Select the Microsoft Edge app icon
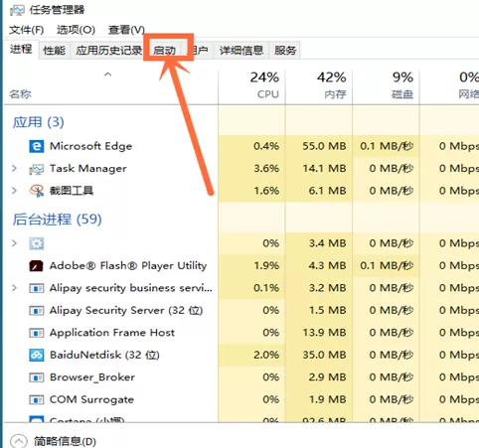 (x=36, y=146)
